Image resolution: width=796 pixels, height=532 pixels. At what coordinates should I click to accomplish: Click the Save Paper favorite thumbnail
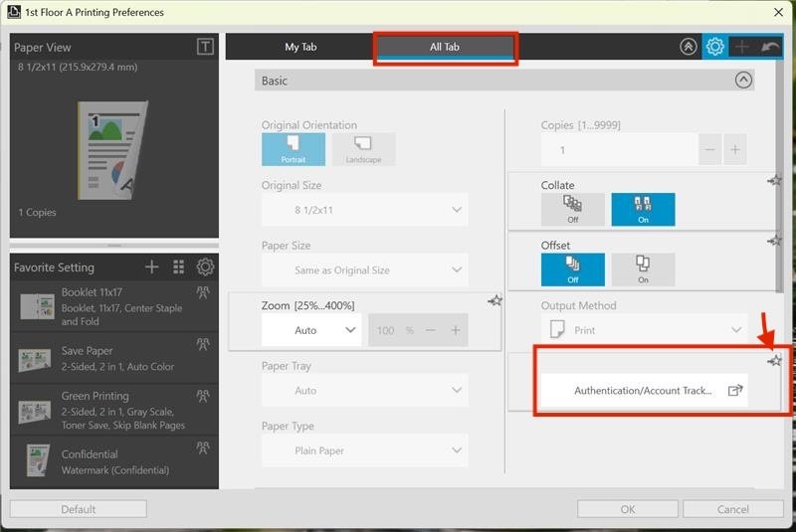click(35, 359)
